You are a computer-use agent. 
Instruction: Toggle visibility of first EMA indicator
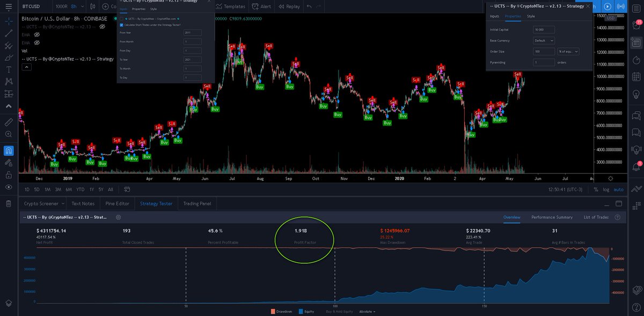coord(37,34)
